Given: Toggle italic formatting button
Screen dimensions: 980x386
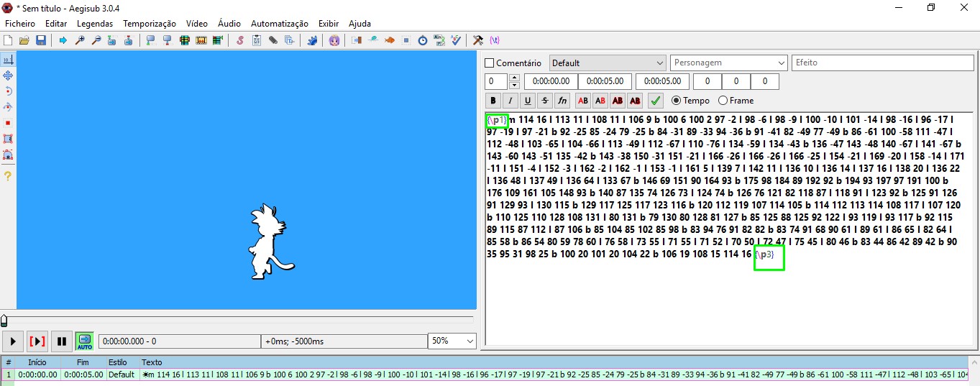Looking at the screenshot, I should pos(510,101).
